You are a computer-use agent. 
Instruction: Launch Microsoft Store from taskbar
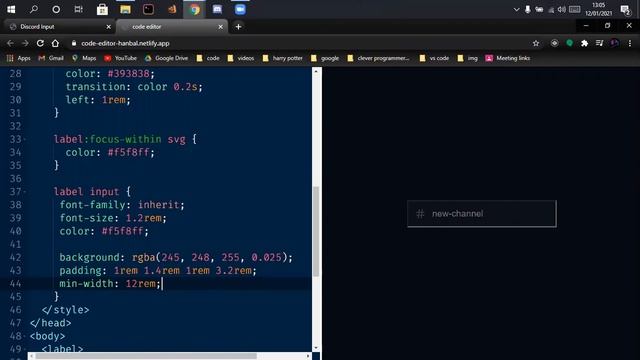(102, 9)
